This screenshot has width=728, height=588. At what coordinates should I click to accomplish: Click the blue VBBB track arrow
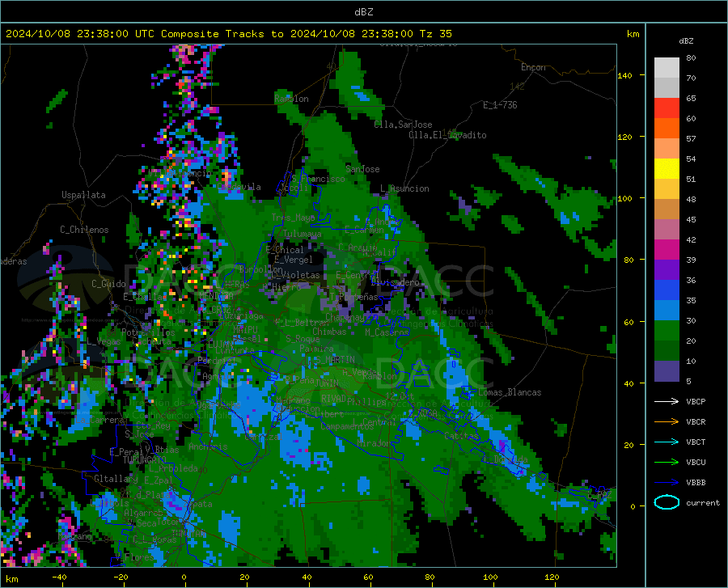tap(667, 483)
